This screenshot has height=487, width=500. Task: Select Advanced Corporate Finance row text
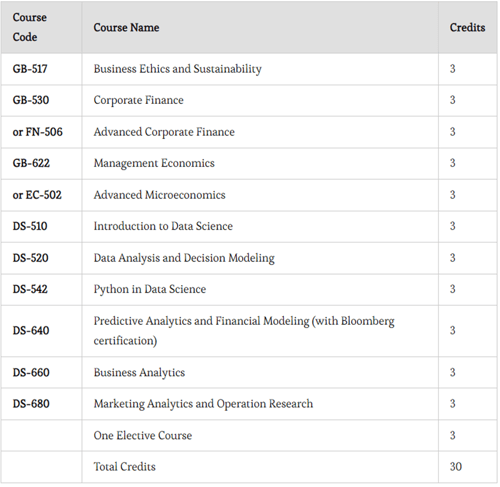(164, 132)
